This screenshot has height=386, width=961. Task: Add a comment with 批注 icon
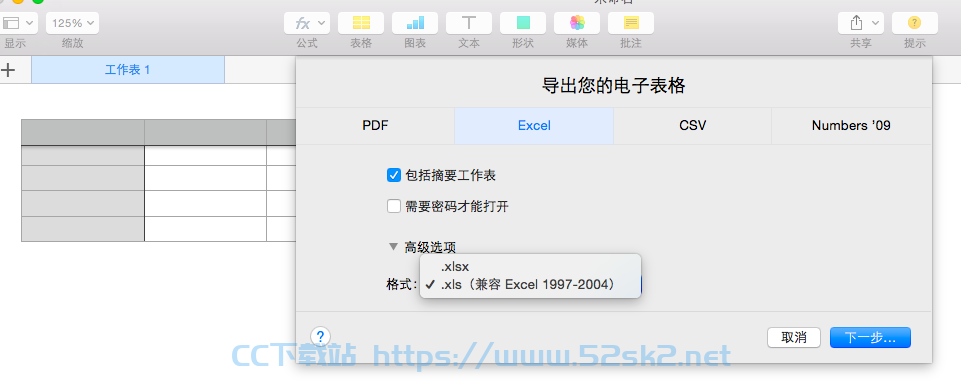tap(631, 23)
